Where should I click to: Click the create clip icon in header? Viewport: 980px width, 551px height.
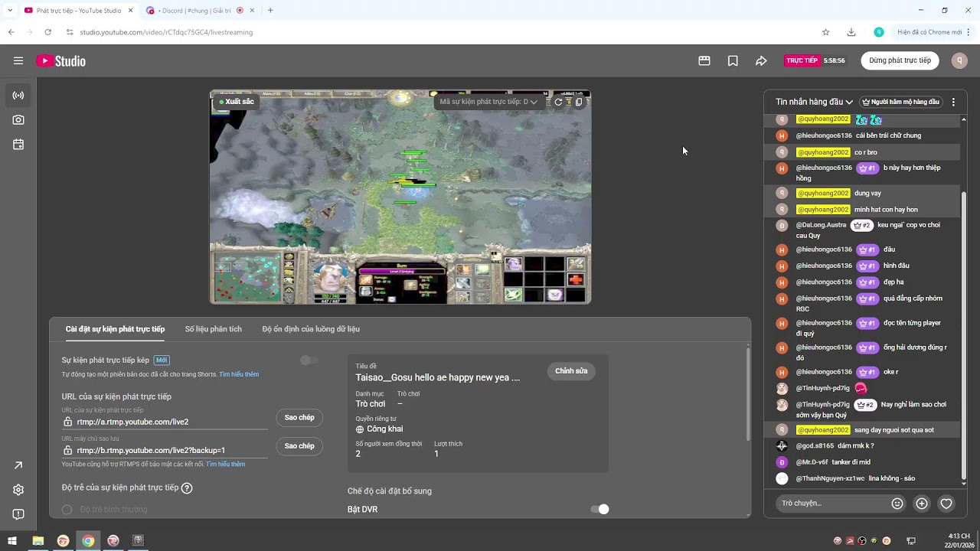coord(704,61)
